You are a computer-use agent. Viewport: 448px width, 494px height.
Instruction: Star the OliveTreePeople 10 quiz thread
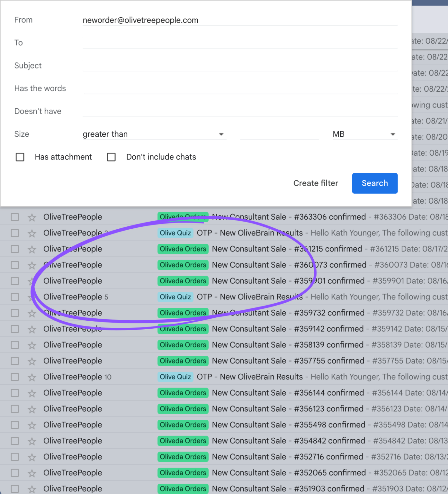(x=32, y=377)
